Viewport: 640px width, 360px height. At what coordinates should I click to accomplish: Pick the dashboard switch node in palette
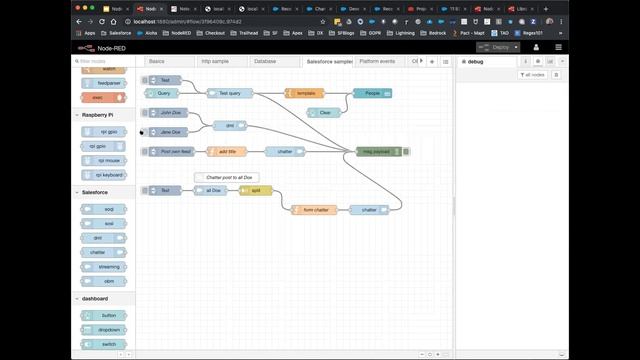(104, 344)
